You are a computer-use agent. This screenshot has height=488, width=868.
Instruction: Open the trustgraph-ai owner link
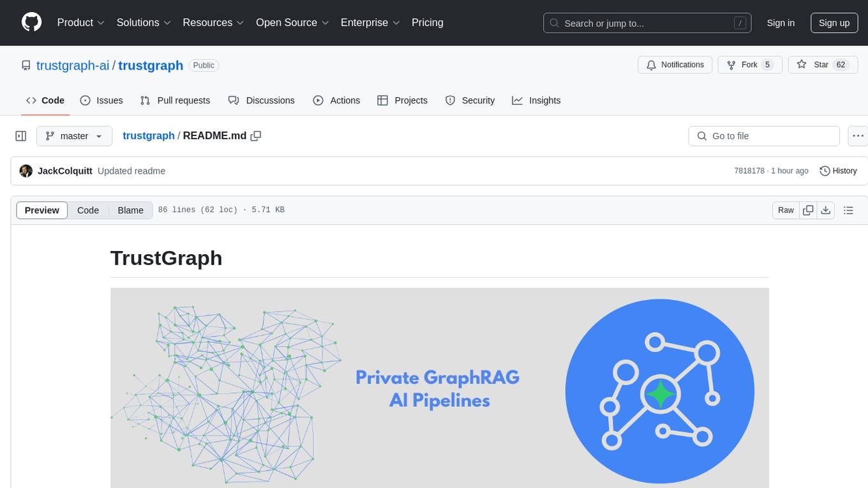(x=73, y=65)
